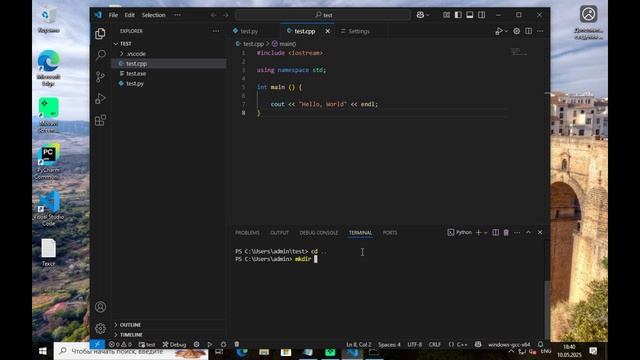This screenshot has width=640, height=360.
Task: Select test.exe in the Explorer
Action: pyautogui.click(x=136, y=73)
